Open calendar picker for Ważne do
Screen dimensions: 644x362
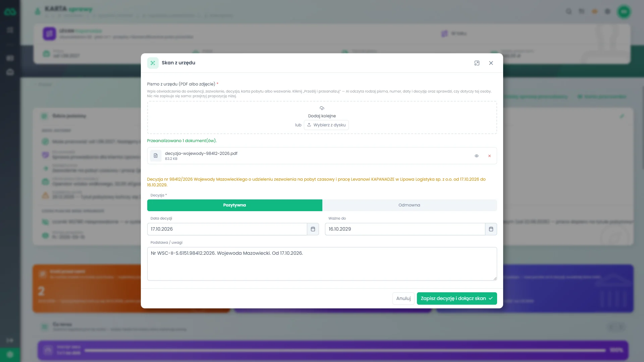491,229
